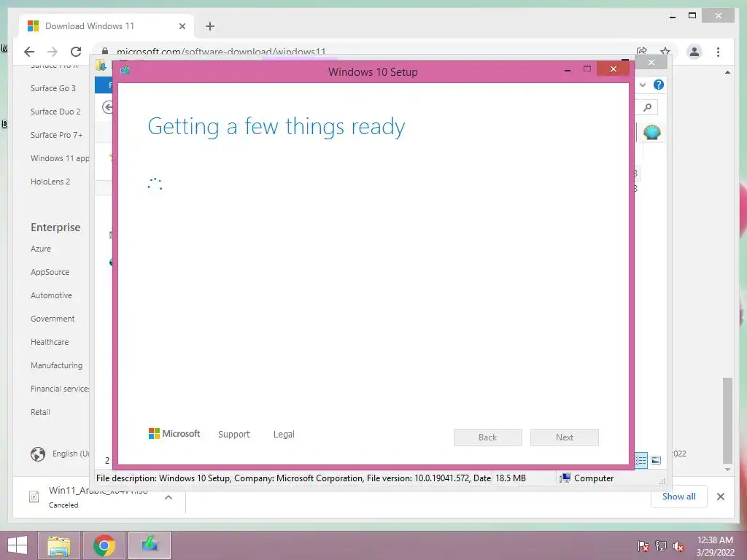Open network status tray icon
Viewport: 747px width, 560px height.
pos(661,546)
